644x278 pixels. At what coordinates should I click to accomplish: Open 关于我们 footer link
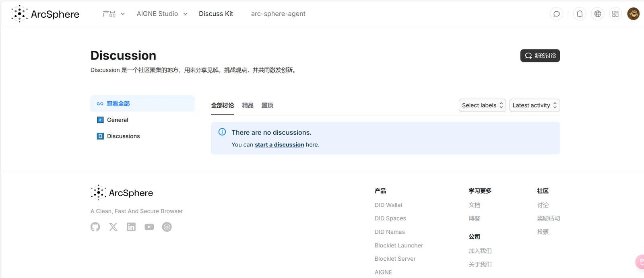coord(480,264)
